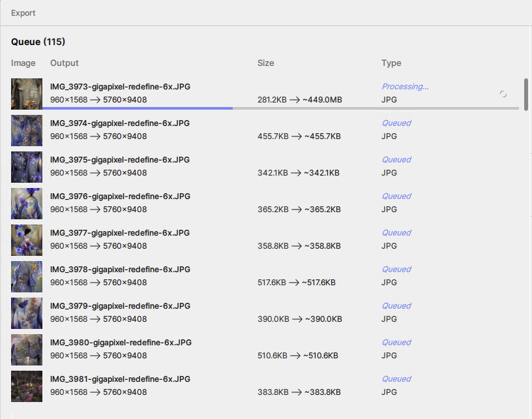Open the IMG_3973 thumbnail preview
This screenshot has width=532, height=419.
coord(27,94)
